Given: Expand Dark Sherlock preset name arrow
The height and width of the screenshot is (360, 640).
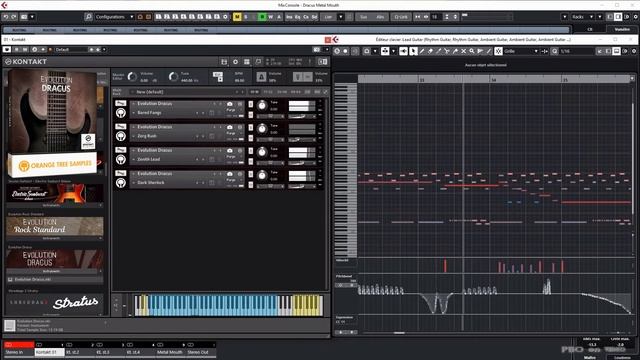Looking at the screenshot, I should point(133,182).
